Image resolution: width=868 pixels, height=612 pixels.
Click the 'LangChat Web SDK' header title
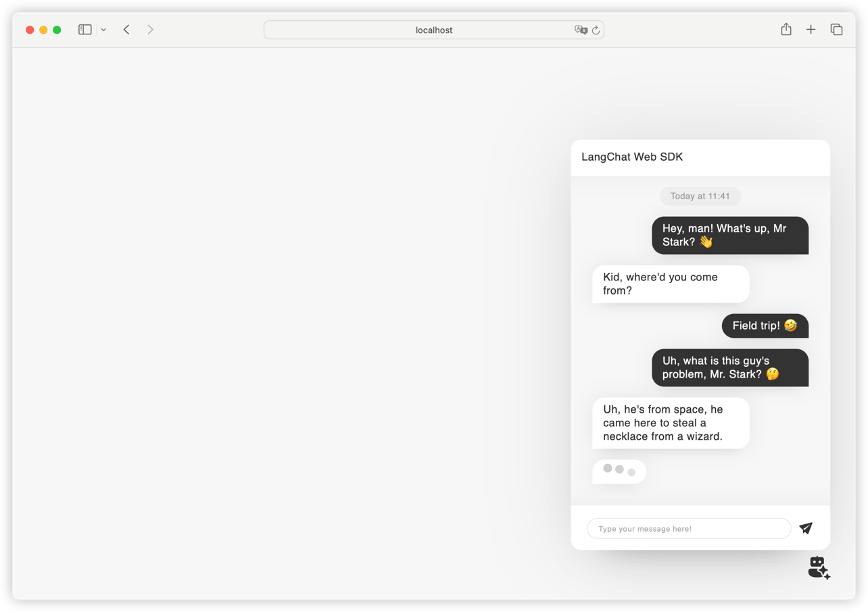click(632, 157)
